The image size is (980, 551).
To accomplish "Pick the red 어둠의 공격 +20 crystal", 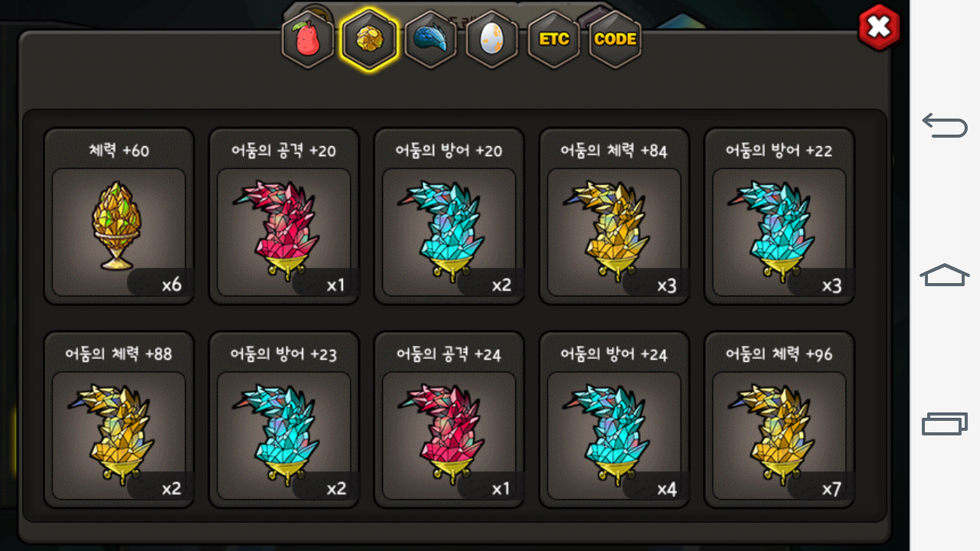I will (x=284, y=217).
